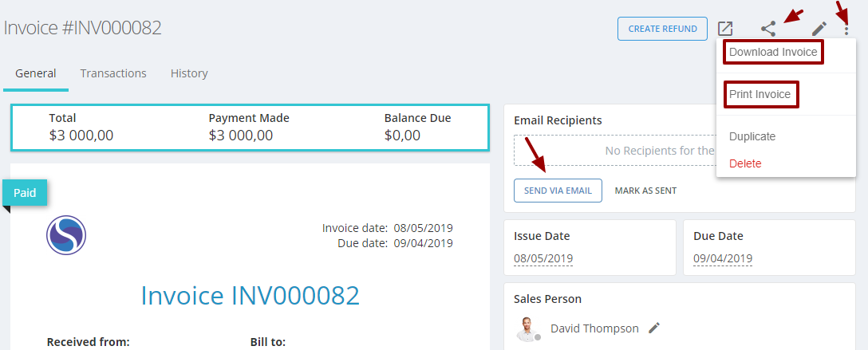Click the Paid status ribbon
This screenshot has width=868, height=350.
(x=25, y=193)
